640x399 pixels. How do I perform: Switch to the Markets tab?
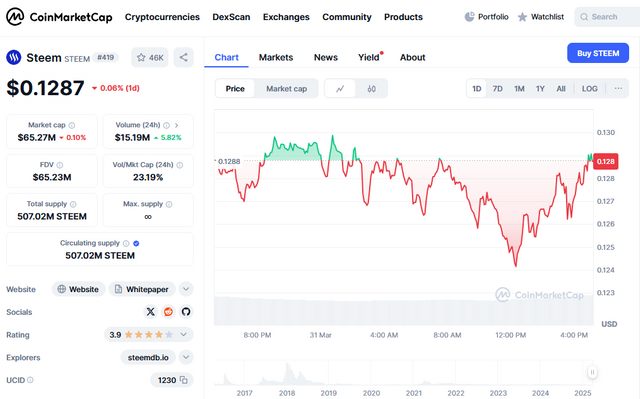(x=276, y=58)
